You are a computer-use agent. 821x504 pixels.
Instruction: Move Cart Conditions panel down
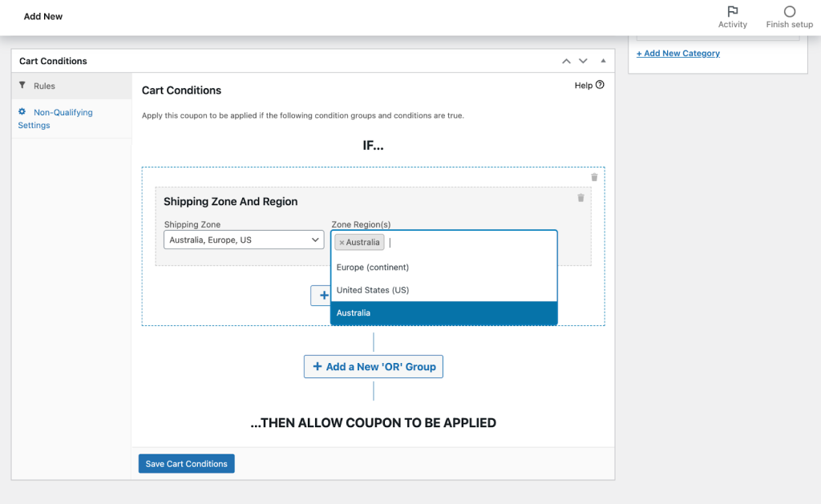(583, 61)
